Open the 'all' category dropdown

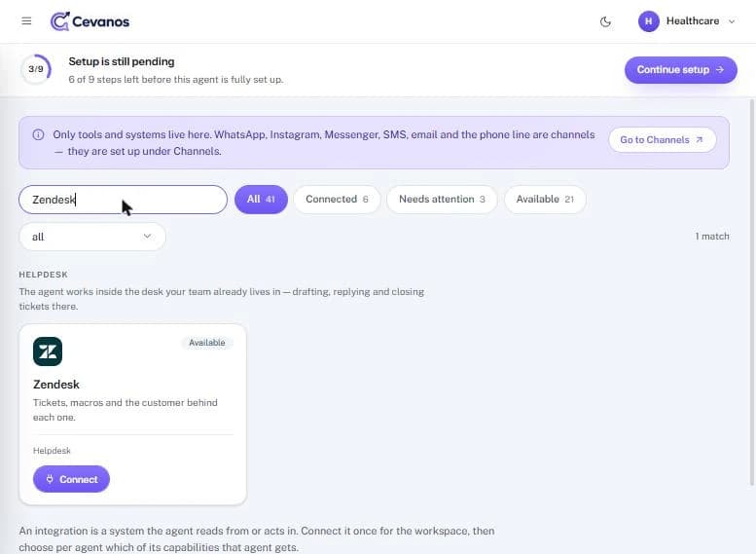point(92,237)
